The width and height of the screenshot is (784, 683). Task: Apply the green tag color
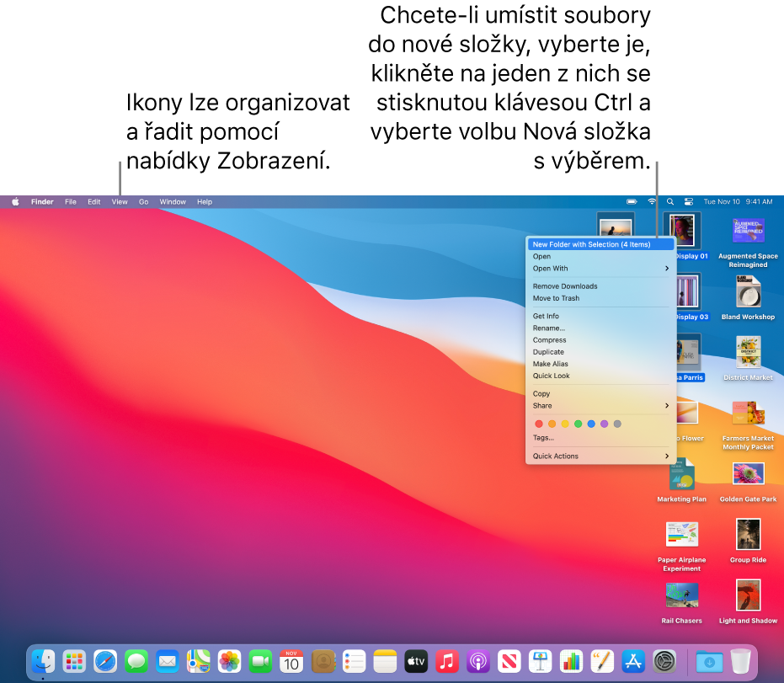click(578, 424)
